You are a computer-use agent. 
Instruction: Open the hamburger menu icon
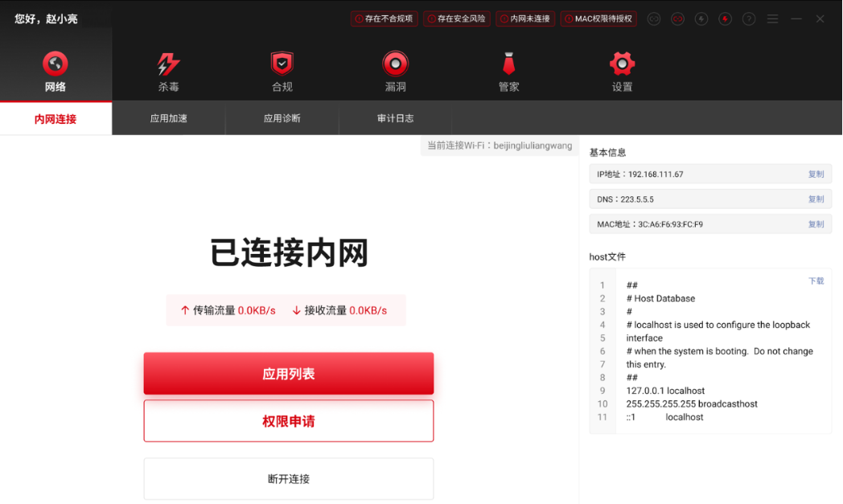[772, 18]
